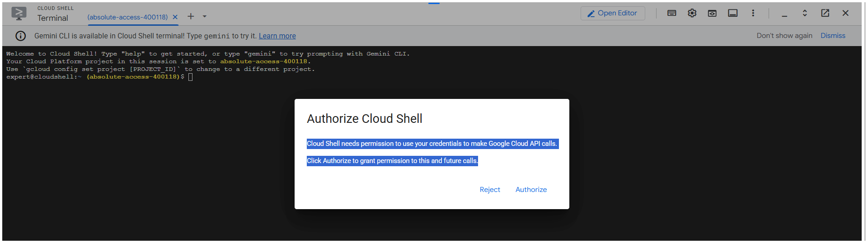Toggle the on-screen keyboard icon
This screenshot has width=868, height=243.
coord(672,13)
